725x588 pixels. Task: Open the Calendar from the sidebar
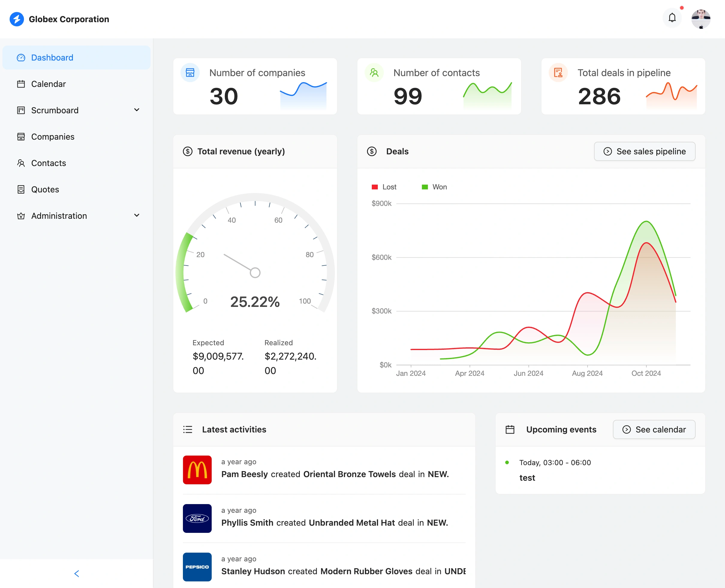tap(49, 84)
